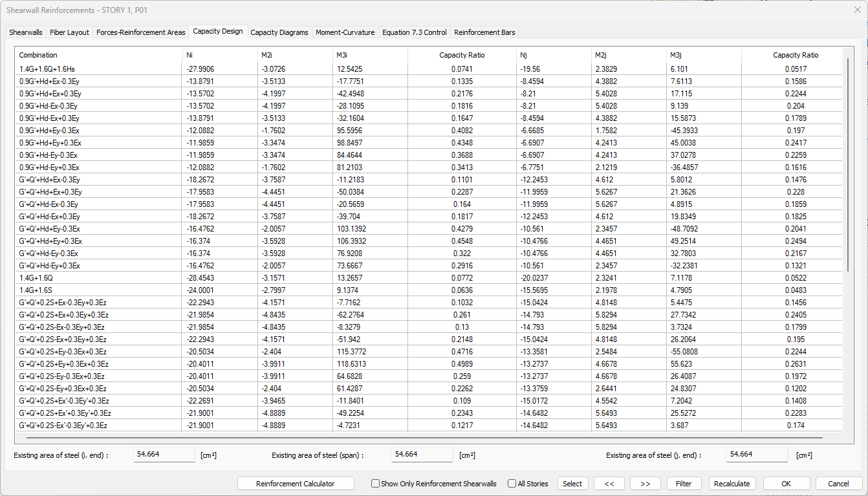Switch to the Shearwalls tab
Screen dimensions: 868x496
pos(26,32)
